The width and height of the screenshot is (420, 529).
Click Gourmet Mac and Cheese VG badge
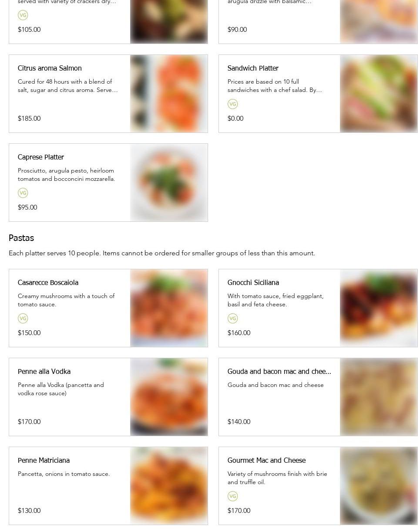pyautogui.click(x=232, y=496)
